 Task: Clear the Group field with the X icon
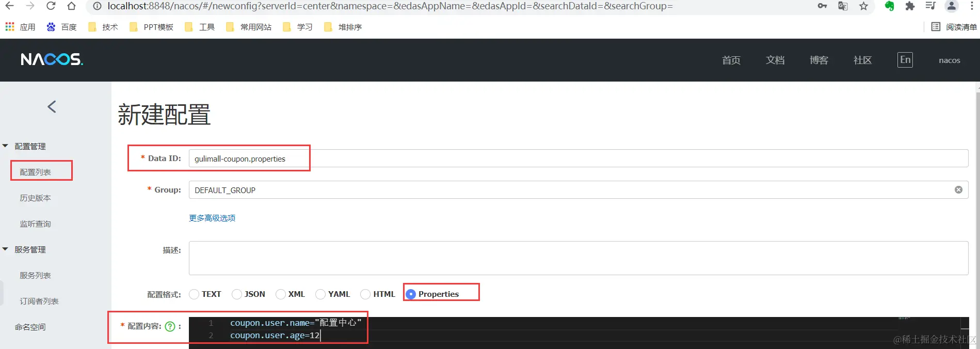pyautogui.click(x=958, y=190)
